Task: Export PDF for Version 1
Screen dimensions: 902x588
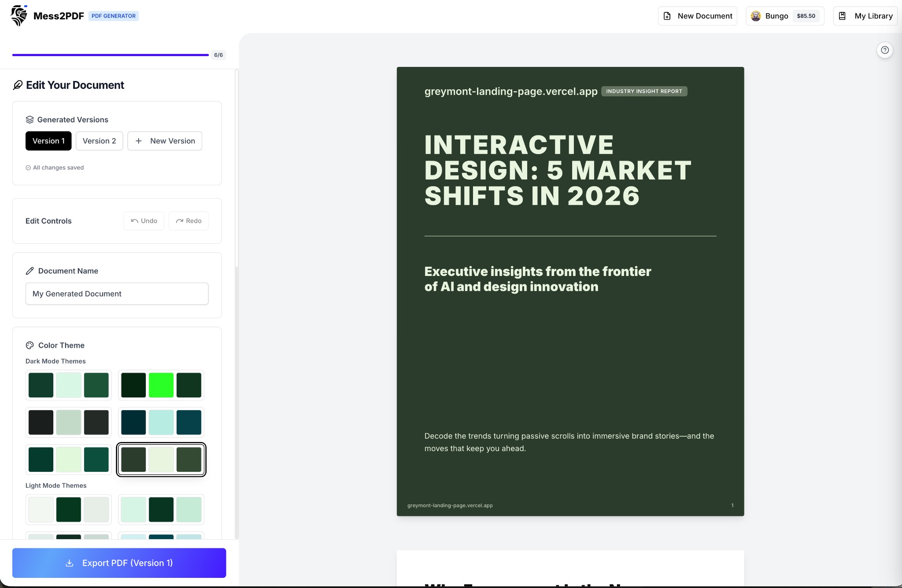Action: tap(119, 563)
